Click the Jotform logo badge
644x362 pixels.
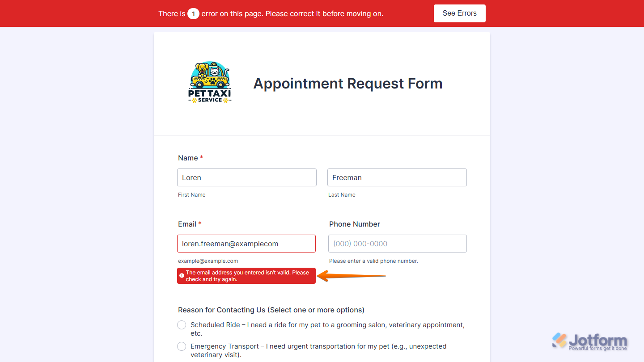point(590,341)
